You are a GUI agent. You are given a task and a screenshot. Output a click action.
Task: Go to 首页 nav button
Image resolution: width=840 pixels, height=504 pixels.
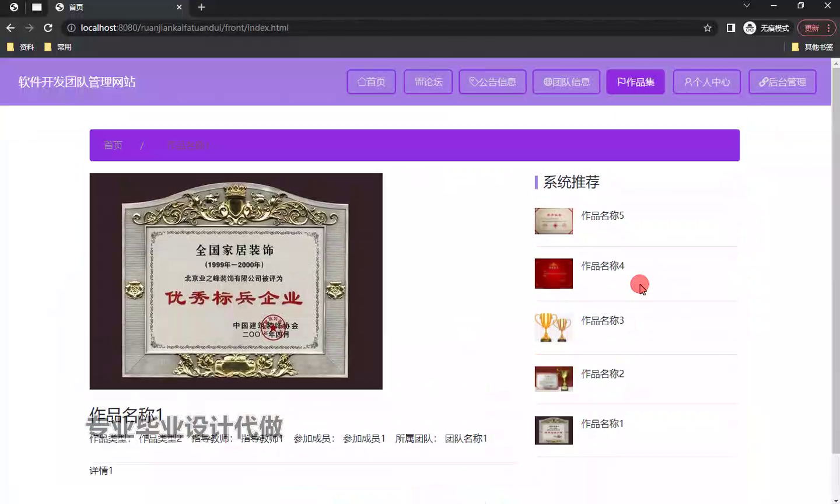click(x=371, y=82)
